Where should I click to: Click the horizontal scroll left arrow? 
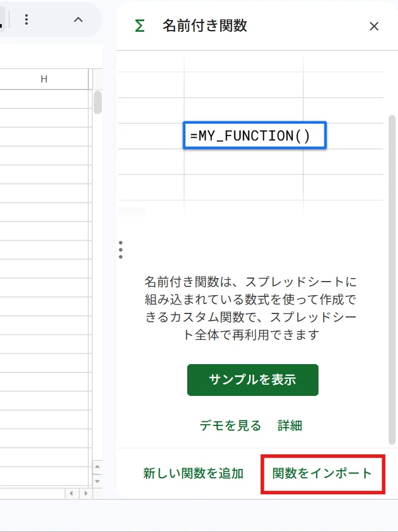(x=71, y=493)
